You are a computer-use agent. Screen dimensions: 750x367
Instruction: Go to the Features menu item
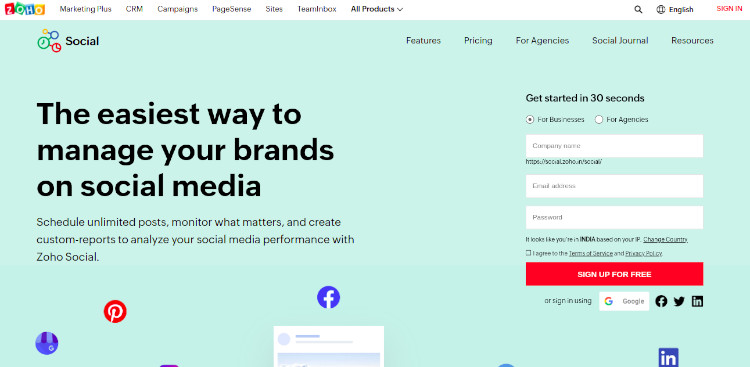tap(423, 41)
